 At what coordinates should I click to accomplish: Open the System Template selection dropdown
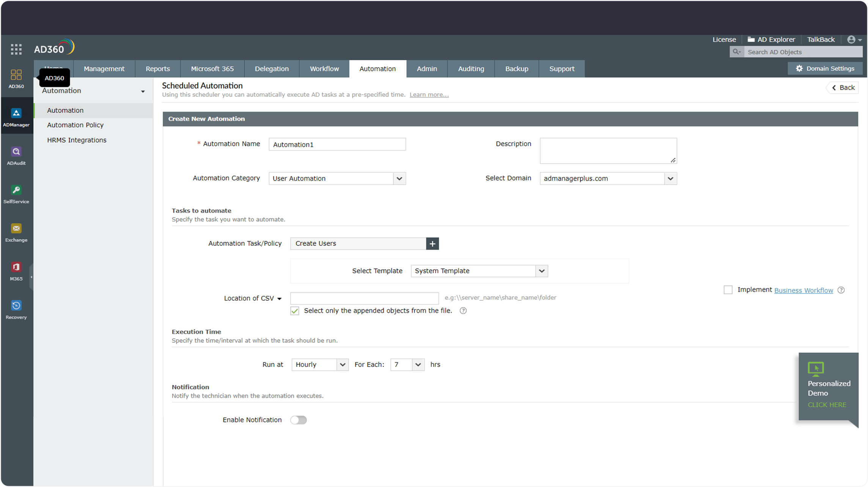point(541,271)
